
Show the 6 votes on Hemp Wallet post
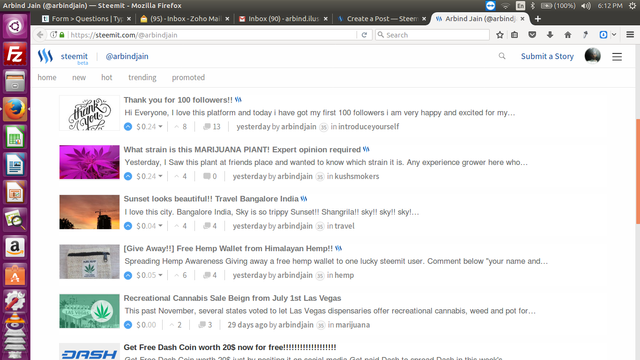[180, 276]
